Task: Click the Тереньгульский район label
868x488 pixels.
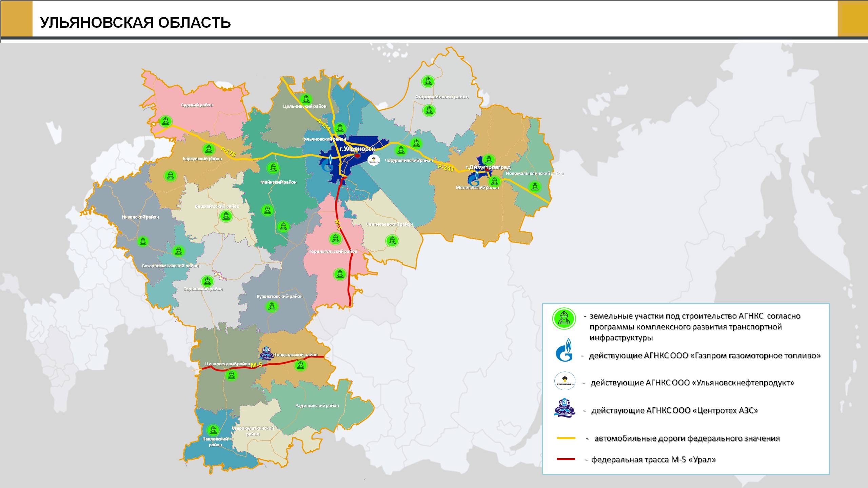Action: click(333, 251)
